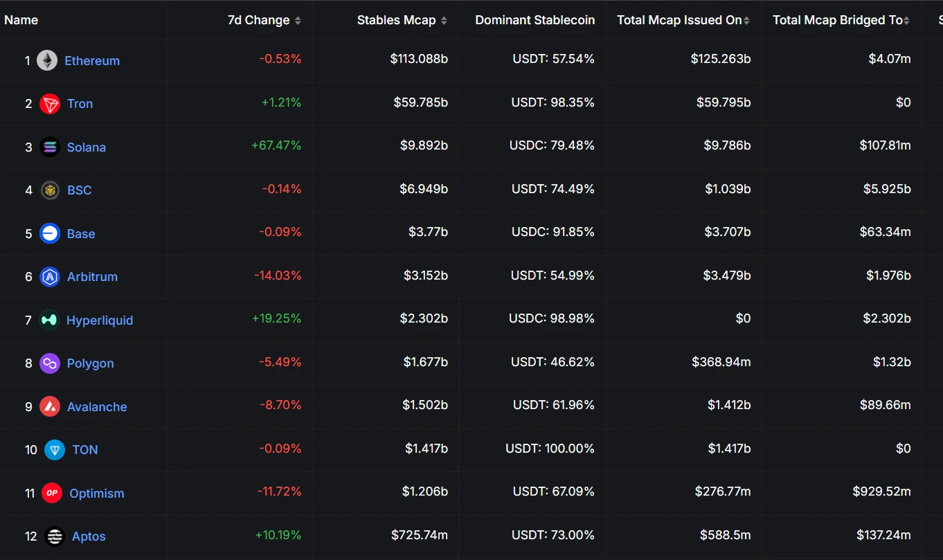Screen dimensions: 943x560
Task: Sort table by Stables Mcap column
Action: 402,20
